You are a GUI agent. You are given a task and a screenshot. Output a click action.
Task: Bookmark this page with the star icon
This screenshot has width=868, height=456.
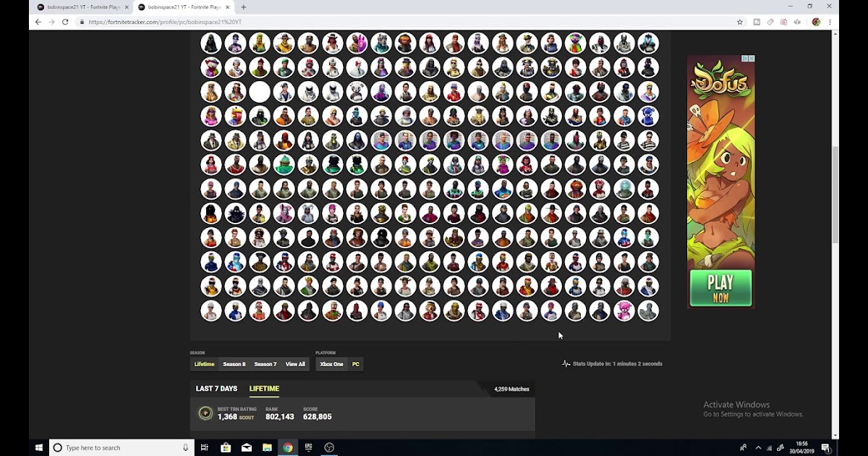[x=740, y=22]
